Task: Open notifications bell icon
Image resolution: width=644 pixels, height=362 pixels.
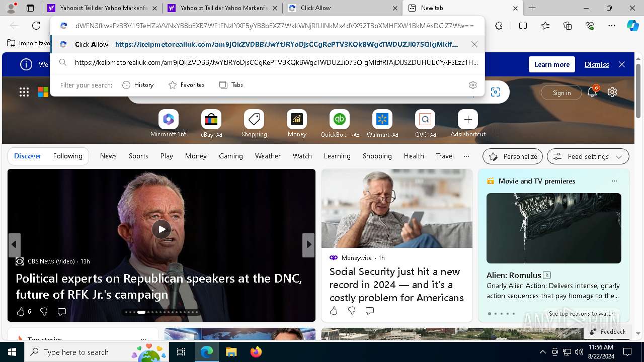Action: (x=592, y=92)
